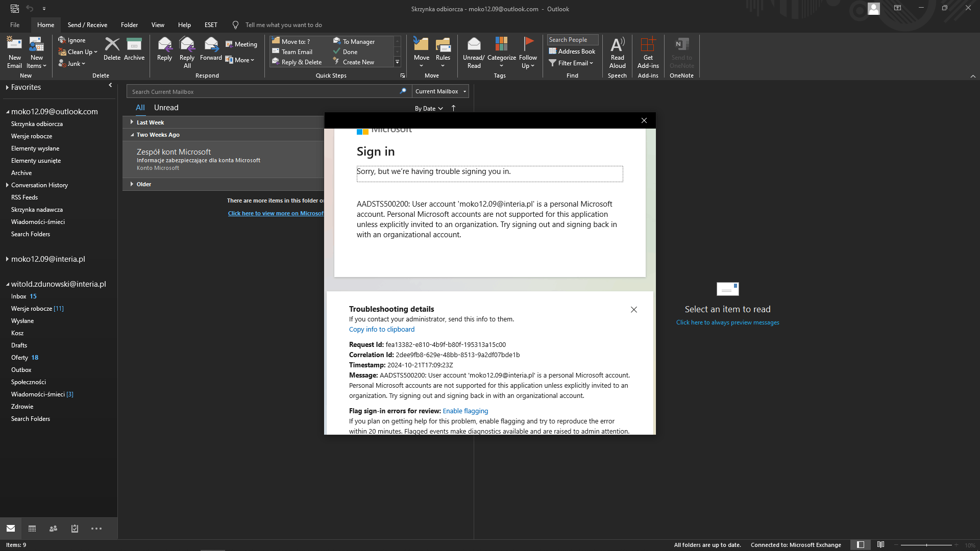The image size is (980, 551).
Task: Click Reply All in ribbon
Action: tap(187, 53)
